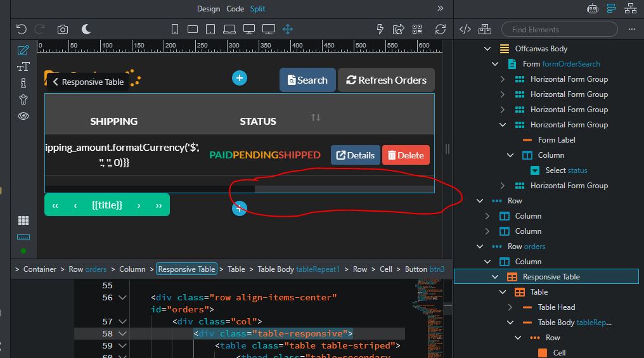Switch to the Design view tab
The height and width of the screenshot is (358, 644).
coord(209,9)
